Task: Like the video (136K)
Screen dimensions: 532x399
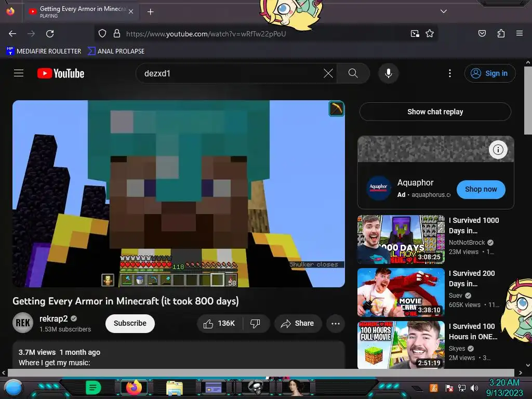Action: [x=220, y=323]
